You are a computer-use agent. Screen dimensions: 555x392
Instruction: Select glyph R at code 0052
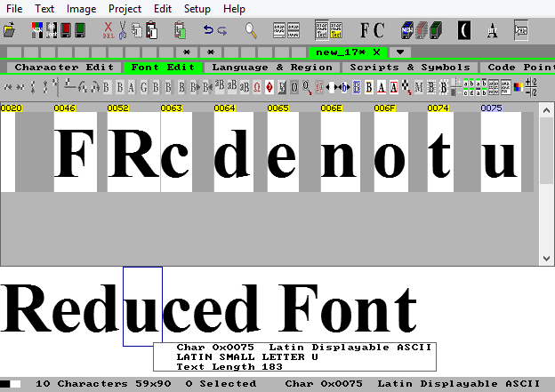pos(133,152)
